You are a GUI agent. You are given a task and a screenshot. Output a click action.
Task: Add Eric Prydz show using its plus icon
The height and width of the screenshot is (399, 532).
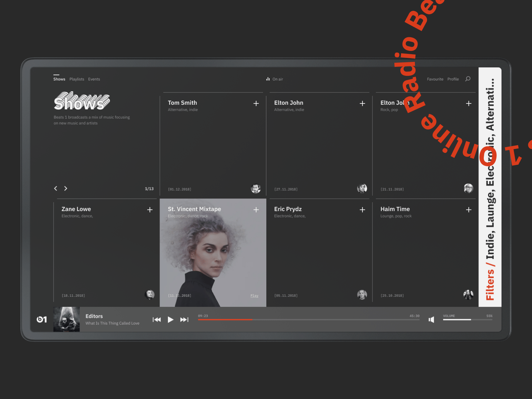pyautogui.click(x=362, y=210)
